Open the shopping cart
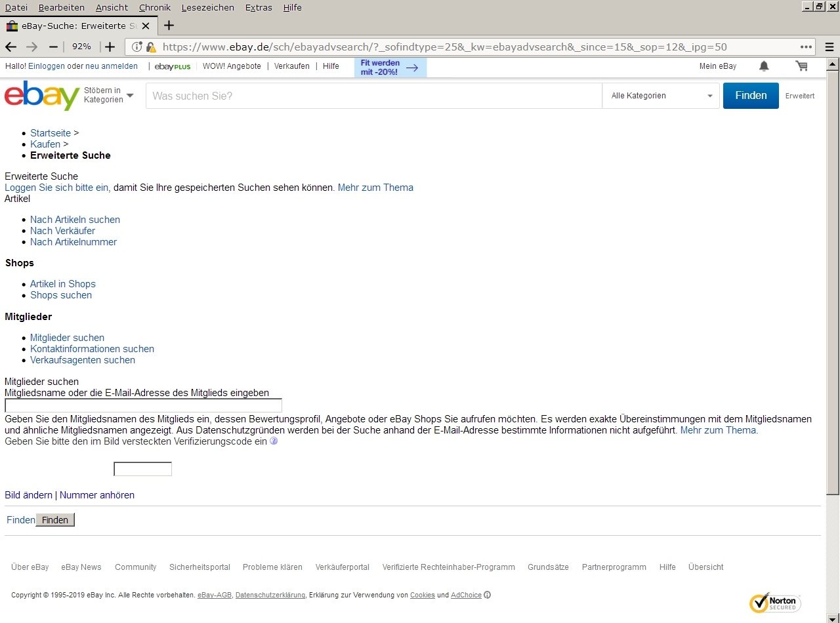840x623 pixels. (801, 66)
